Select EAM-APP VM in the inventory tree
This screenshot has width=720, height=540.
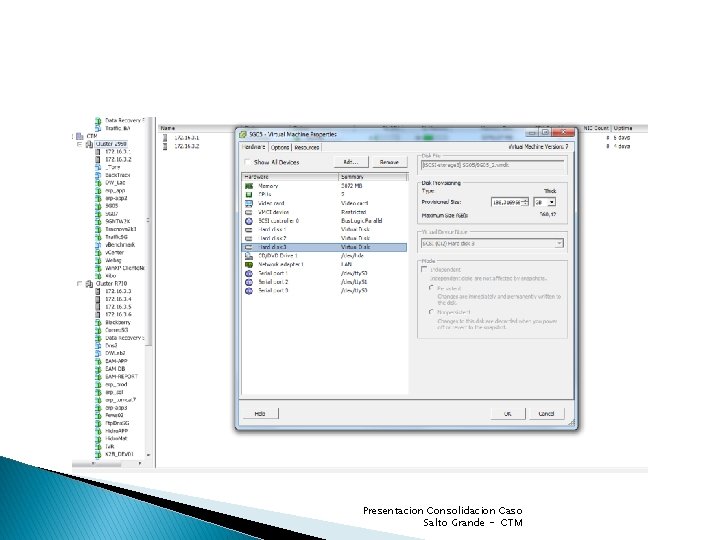pos(116,361)
